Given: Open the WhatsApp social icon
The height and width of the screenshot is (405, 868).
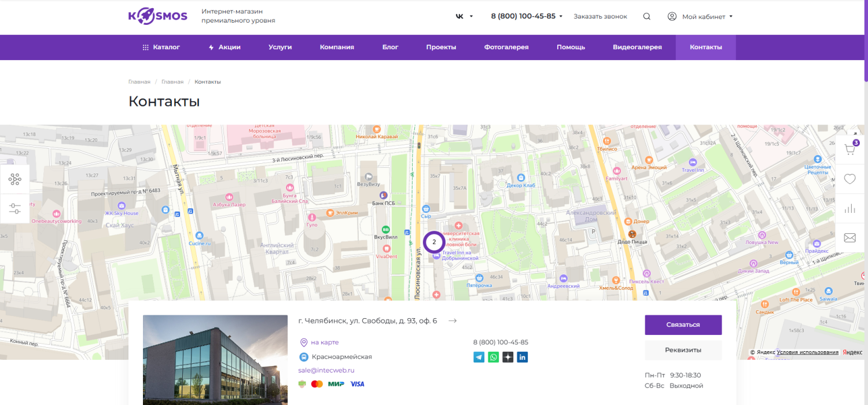Looking at the screenshot, I should 494,357.
